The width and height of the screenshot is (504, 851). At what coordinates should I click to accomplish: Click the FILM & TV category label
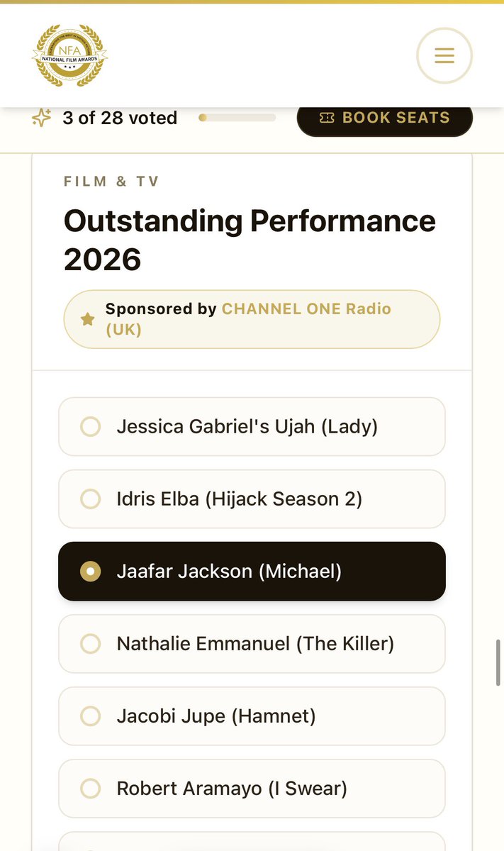click(111, 182)
